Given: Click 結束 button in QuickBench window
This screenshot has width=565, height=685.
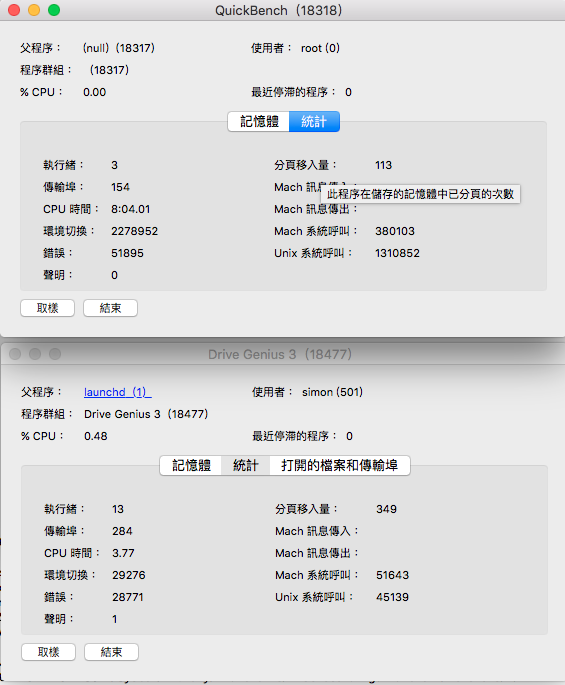Looking at the screenshot, I should (x=110, y=308).
